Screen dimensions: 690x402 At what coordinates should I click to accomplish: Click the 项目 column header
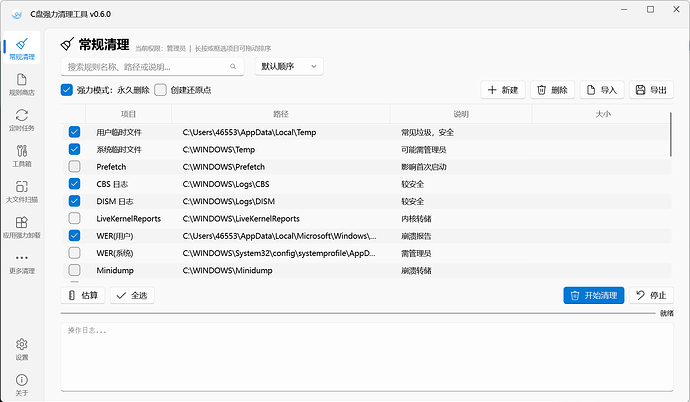pyautogui.click(x=128, y=114)
